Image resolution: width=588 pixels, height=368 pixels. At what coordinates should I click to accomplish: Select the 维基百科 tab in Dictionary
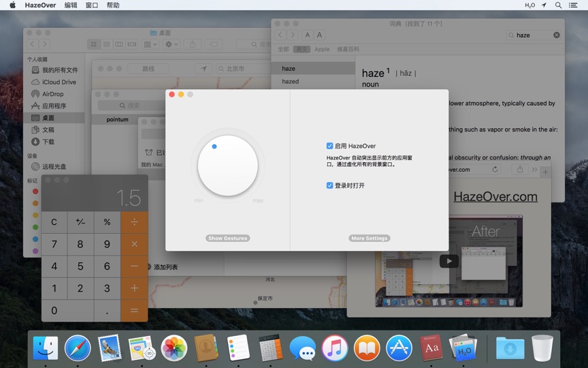pyautogui.click(x=348, y=49)
